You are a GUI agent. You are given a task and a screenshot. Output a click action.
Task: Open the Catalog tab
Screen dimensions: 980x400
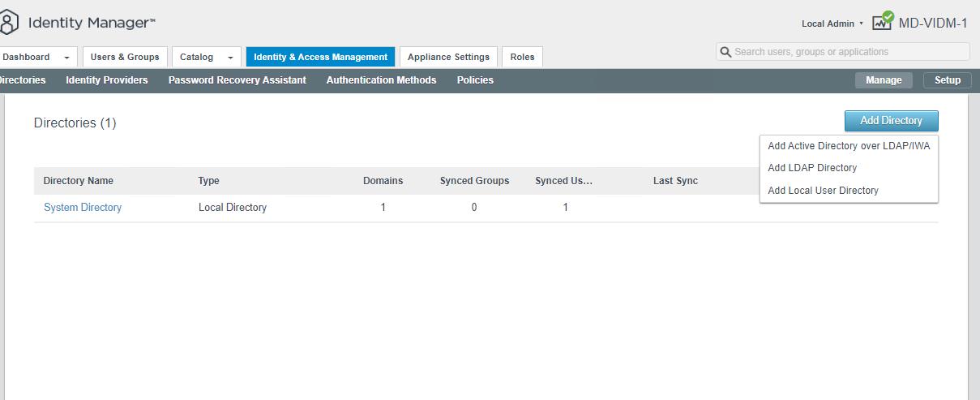(197, 57)
